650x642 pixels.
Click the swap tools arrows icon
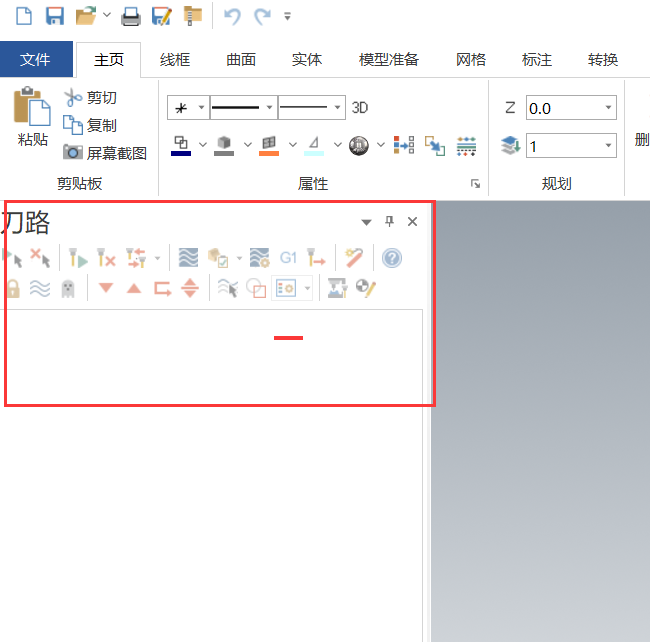point(136,258)
